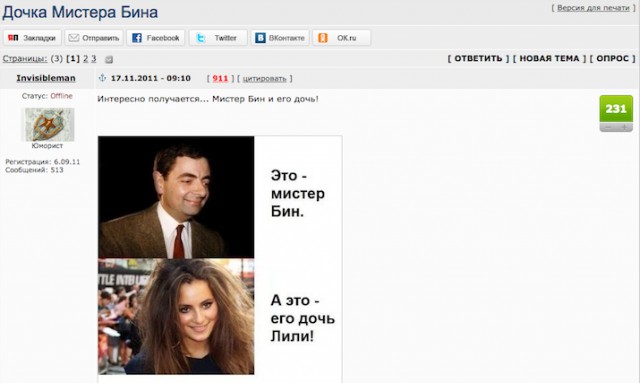
Task: Click the green 231 rating badge
Action: 616,109
